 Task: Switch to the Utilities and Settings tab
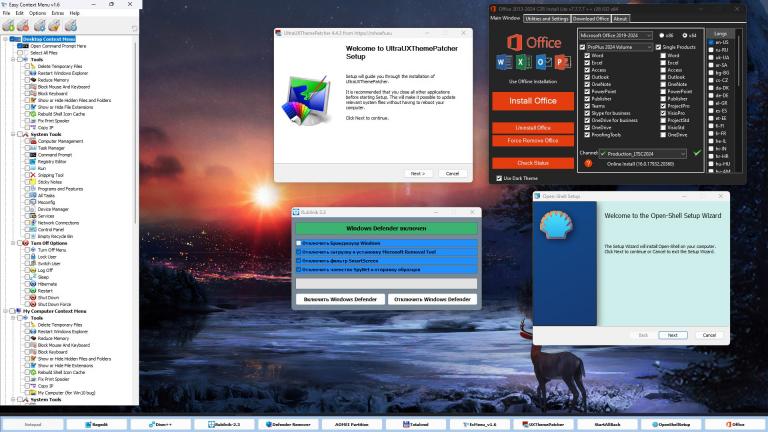tap(546, 19)
